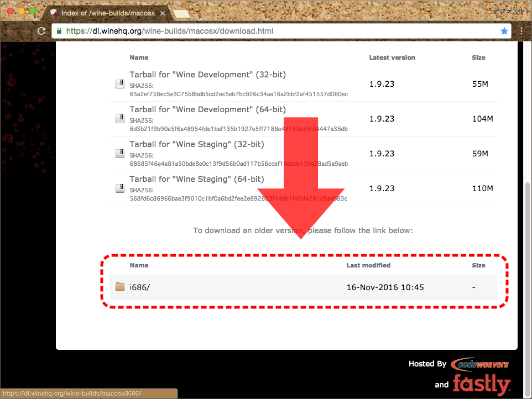Image resolution: width=532 pixels, height=399 pixels.
Task: Click the 110M size value
Action: (x=482, y=188)
